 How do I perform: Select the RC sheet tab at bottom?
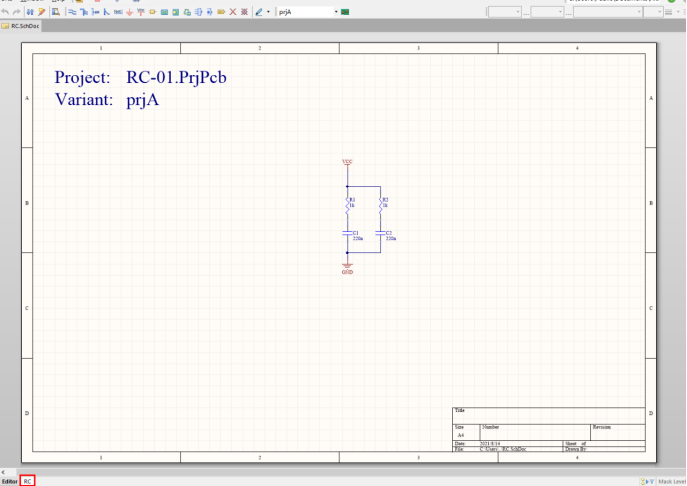point(27,481)
